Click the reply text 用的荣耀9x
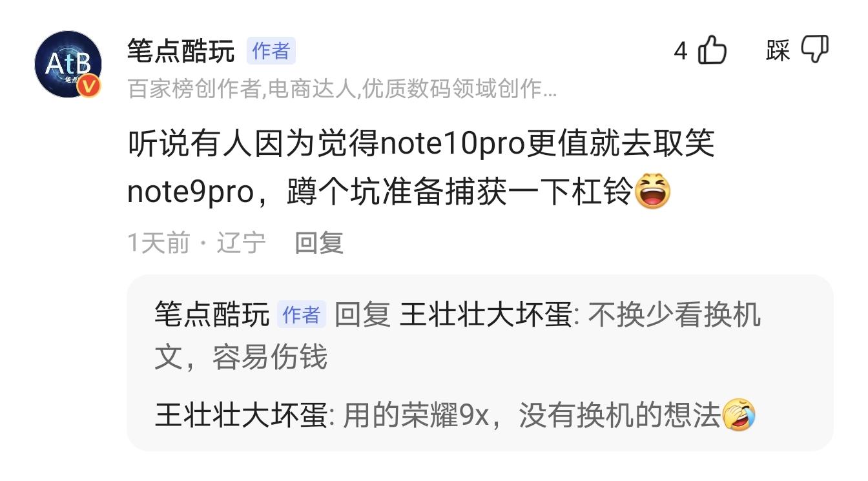This screenshot has height=481, width=868. point(532,416)
